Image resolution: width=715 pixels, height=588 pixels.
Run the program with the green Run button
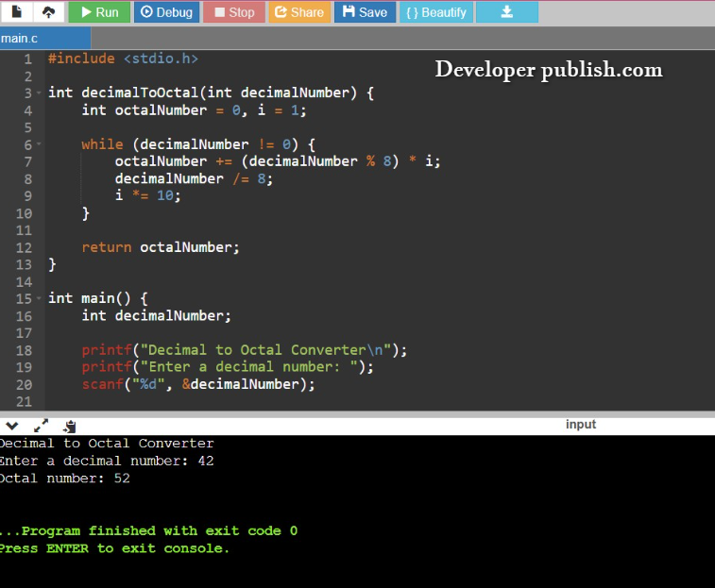99,12
